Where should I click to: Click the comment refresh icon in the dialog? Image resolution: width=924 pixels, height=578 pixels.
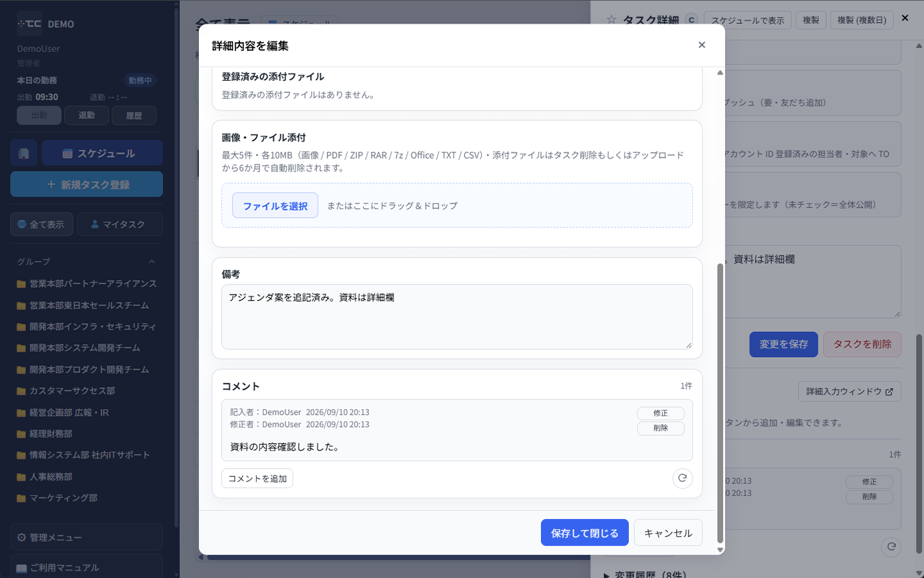click(x=682, y=478)
